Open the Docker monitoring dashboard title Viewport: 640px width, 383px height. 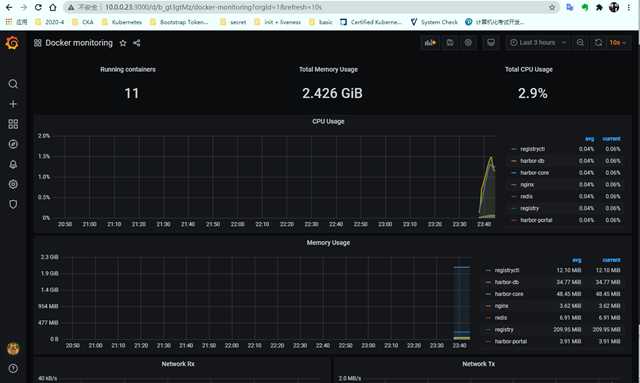point(79,43)
